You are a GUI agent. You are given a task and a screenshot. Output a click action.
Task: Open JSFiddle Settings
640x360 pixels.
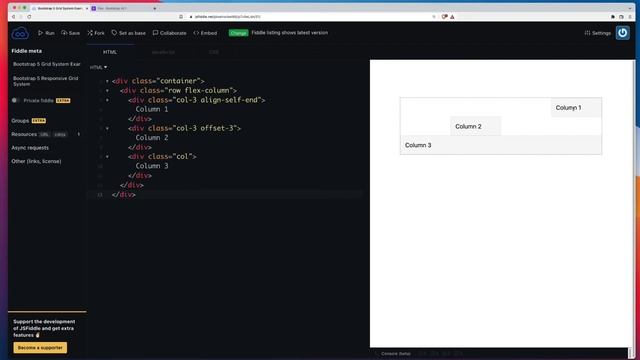[x=598, y=33]
